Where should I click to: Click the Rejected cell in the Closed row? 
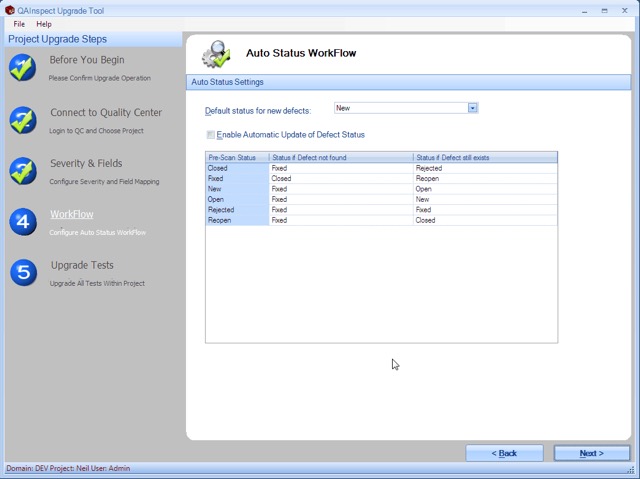[x=485, y=168]
